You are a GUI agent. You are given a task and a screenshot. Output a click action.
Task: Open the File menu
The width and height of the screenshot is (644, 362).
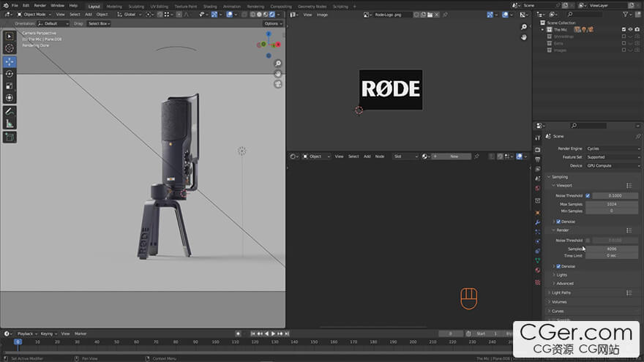(15, 6)
